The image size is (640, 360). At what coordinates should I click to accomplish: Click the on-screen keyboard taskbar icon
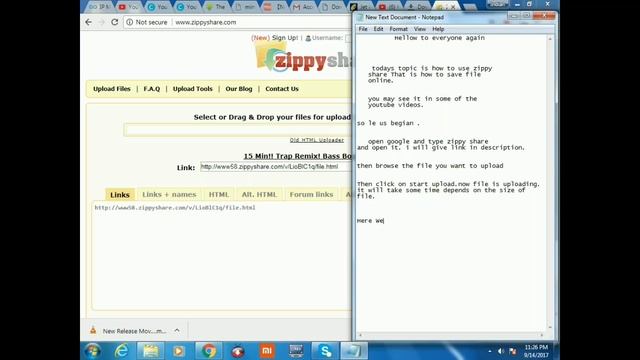pos(296,351)
